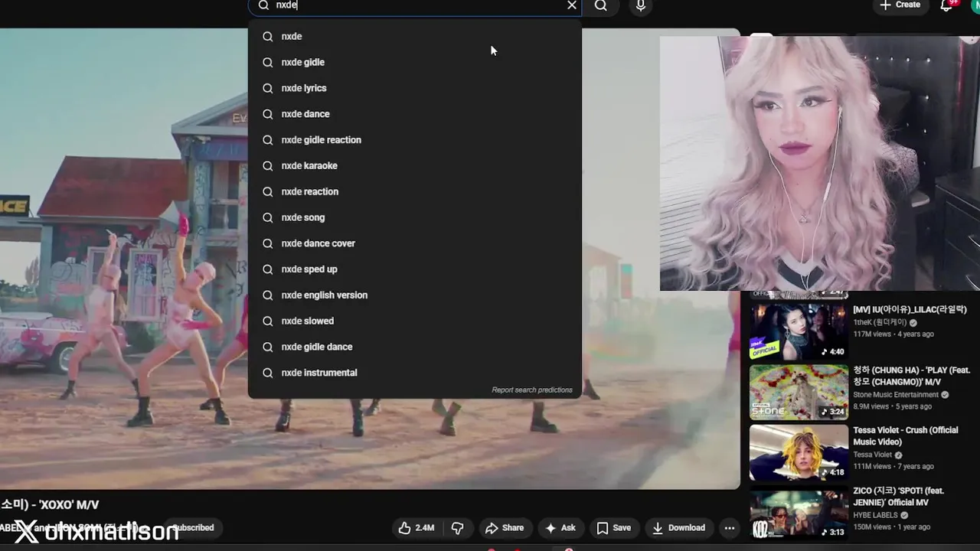Image resolution: width=980 pixels, height=551 pixels.
Task: Select suggestion 'nxde reaction'
Action: 414,191
